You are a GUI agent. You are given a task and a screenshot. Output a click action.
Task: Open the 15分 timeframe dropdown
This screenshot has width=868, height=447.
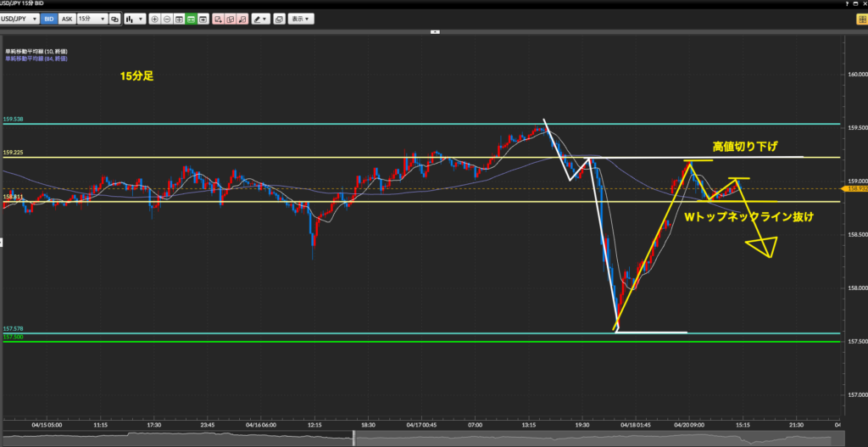[91, 19]
